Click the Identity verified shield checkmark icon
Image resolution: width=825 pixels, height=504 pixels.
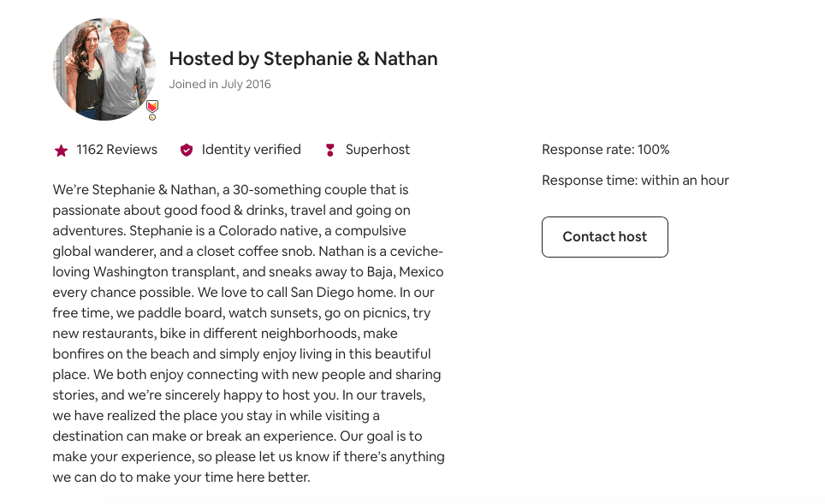tap(187, 150)
